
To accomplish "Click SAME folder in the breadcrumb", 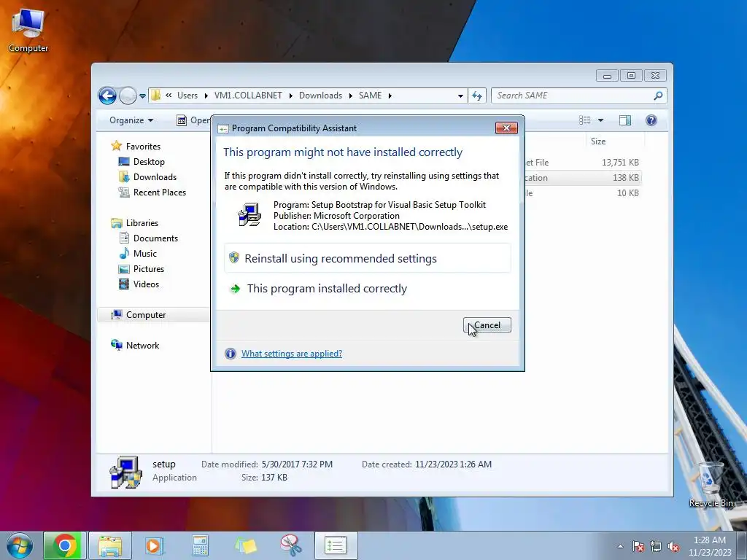I will pos(370,96).
